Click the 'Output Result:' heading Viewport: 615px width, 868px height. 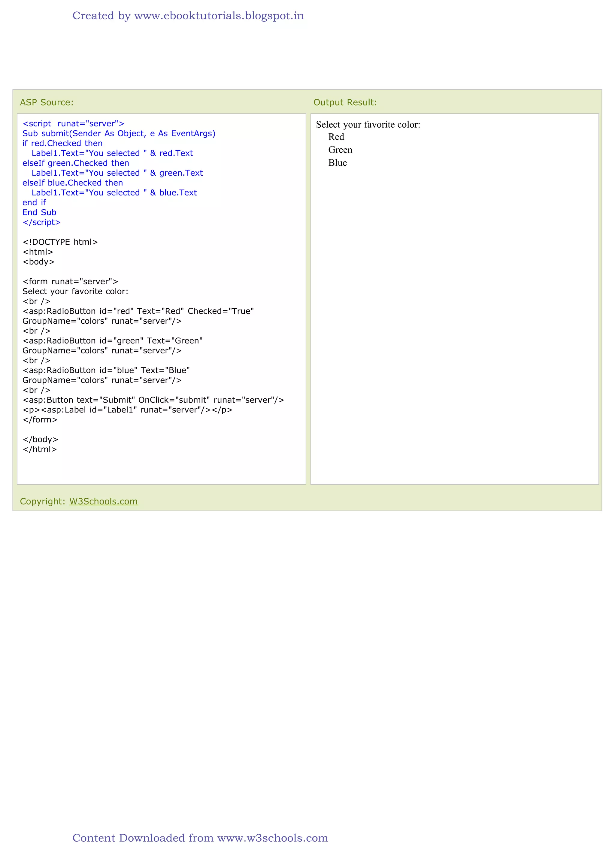pyautogui.click(x=345, y=102)
